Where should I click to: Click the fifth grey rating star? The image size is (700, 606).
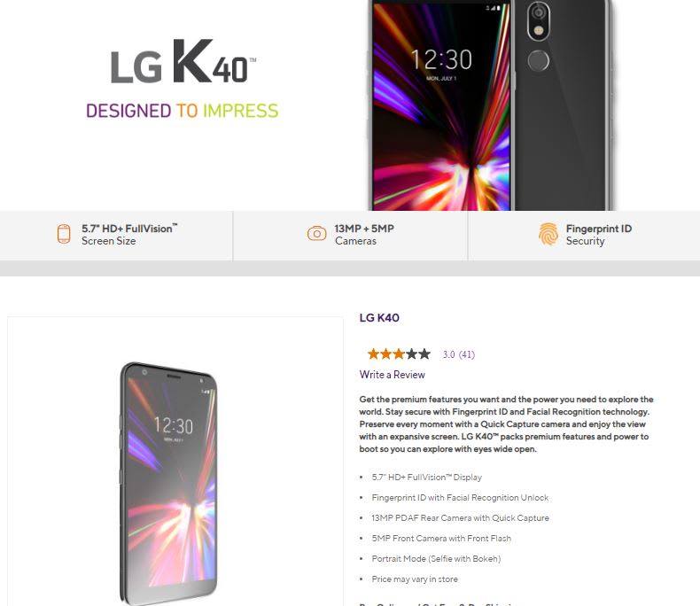coord(424,354)
